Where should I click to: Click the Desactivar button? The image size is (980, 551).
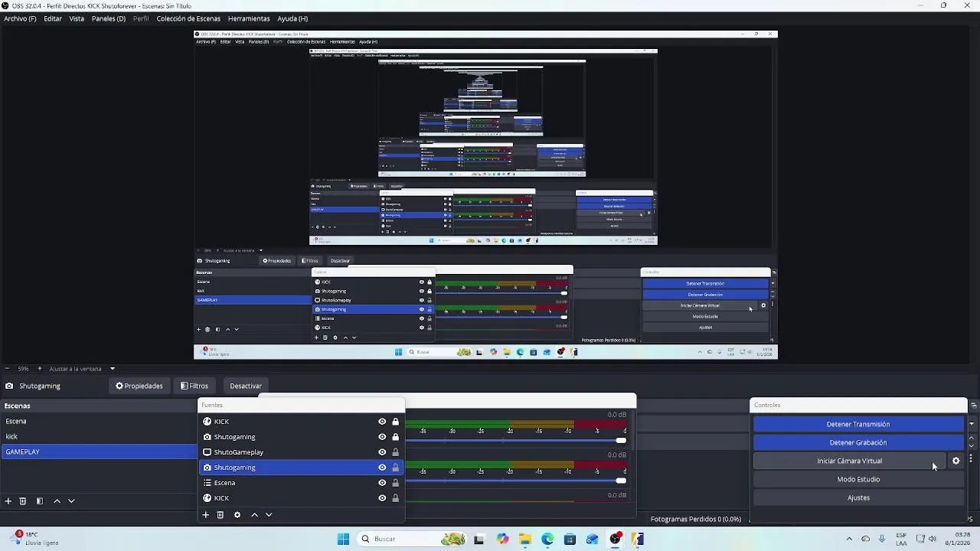pyautogui.click(x=246, y=386)
